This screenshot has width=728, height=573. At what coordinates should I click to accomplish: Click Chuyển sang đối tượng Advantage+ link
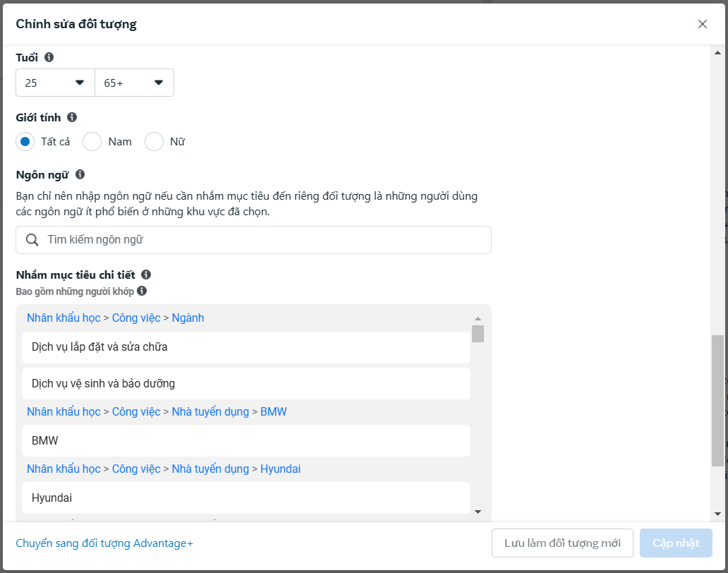point(104,543)
